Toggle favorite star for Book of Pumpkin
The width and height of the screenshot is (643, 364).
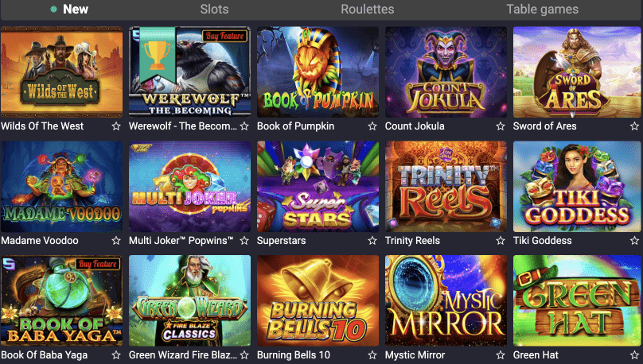[x=372, y=126]
